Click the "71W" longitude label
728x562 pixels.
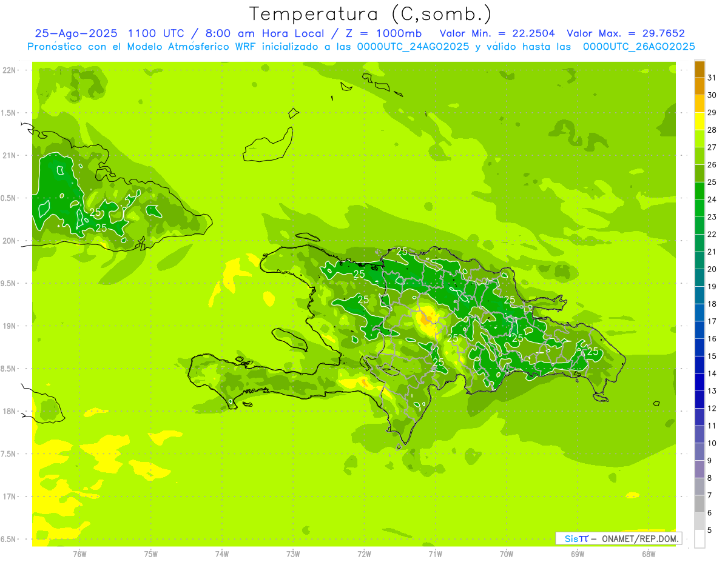[x=435, y=554]
